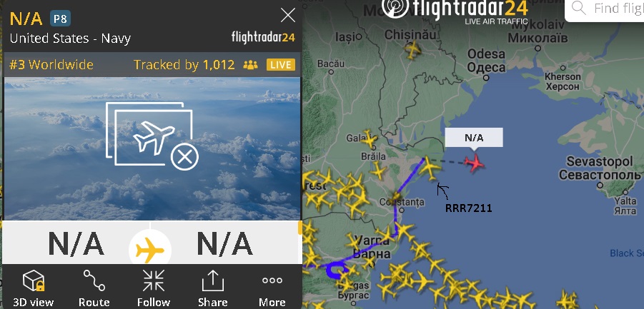
Task: Click the Tracked by 1,012 viewers icon
Action: click(251, 65)
